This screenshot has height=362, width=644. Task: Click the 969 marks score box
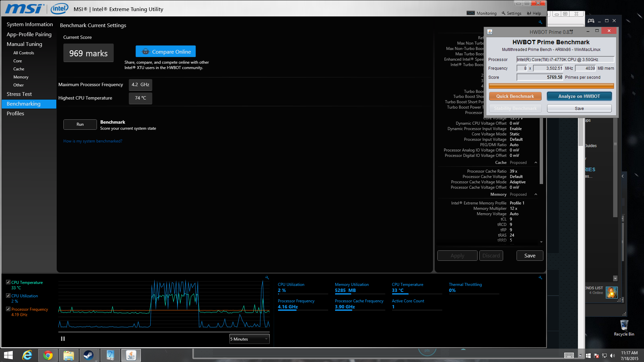click(x=89, y=53)
